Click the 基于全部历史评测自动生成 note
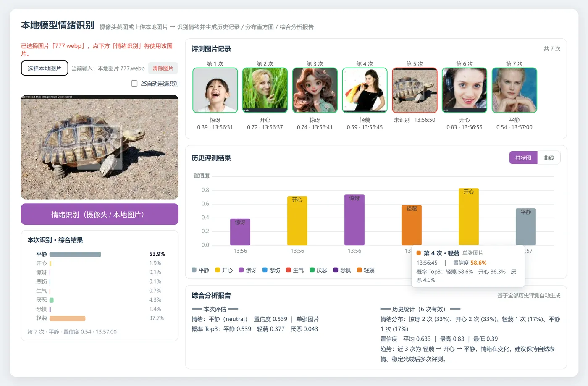This screenshot has width=588, height=386. click(x=529, y=296)
